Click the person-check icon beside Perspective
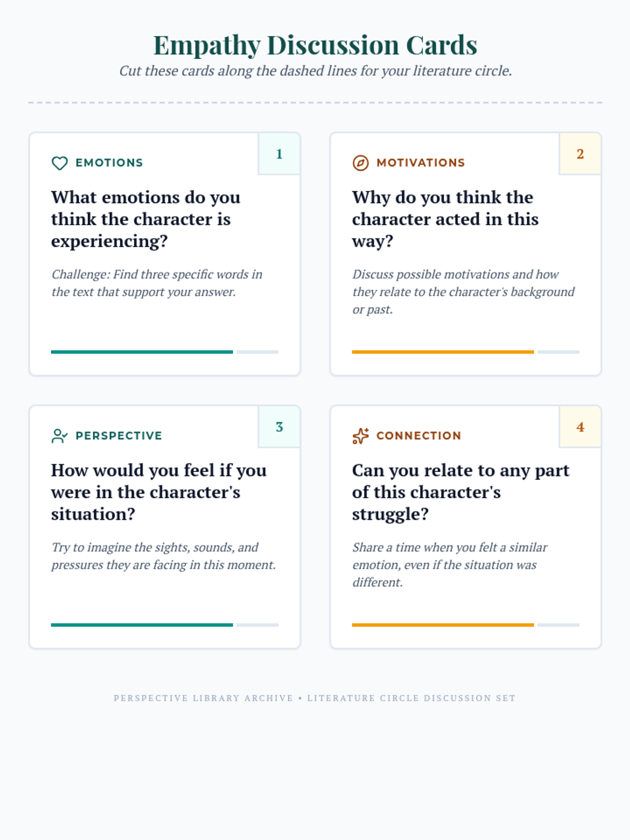The width and height of the screenshot is (630, 840). (x=59, y=436)
